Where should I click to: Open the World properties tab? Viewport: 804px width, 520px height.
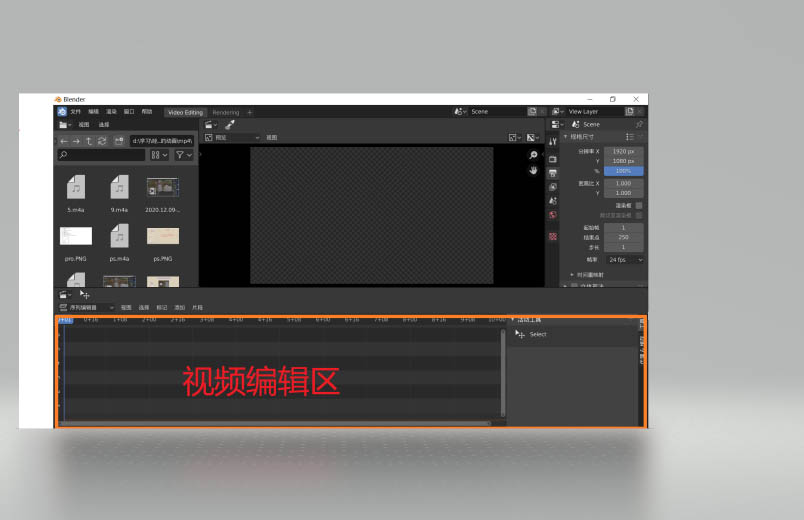553,215
